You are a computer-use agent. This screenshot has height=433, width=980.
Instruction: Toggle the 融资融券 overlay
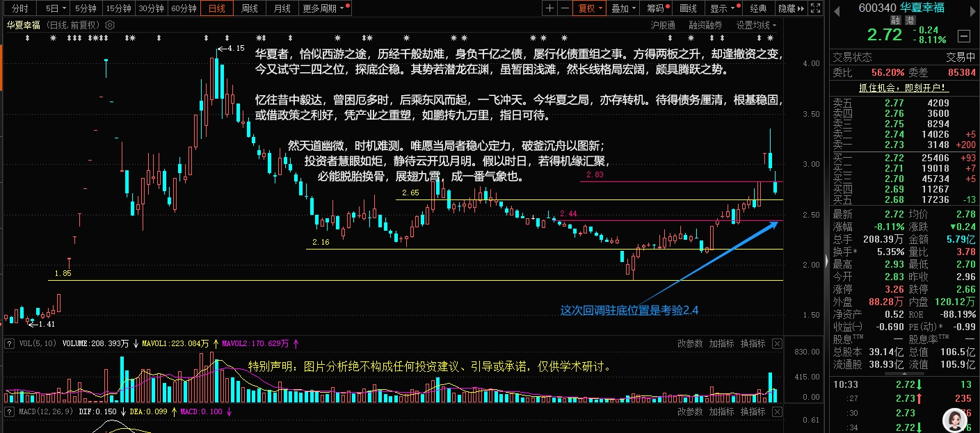[705, 25]
